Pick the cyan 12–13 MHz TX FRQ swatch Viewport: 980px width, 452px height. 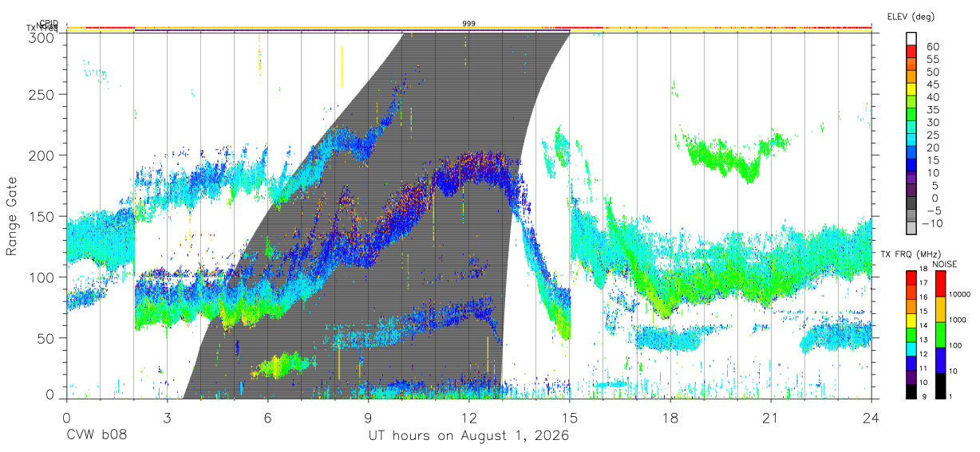912,348
